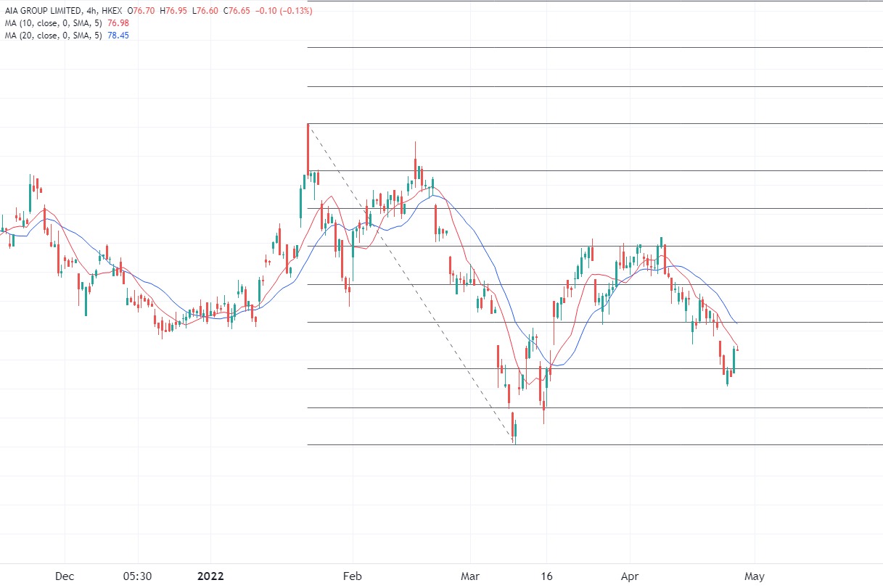Click the Apr label on time axis
The width and height of the screenshot is (883, 588).
click(630, 576)
